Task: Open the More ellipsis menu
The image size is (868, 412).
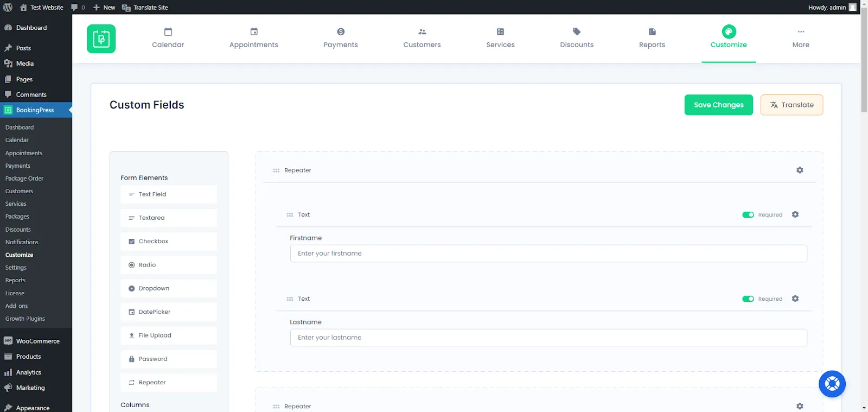Action: (801, 31)
